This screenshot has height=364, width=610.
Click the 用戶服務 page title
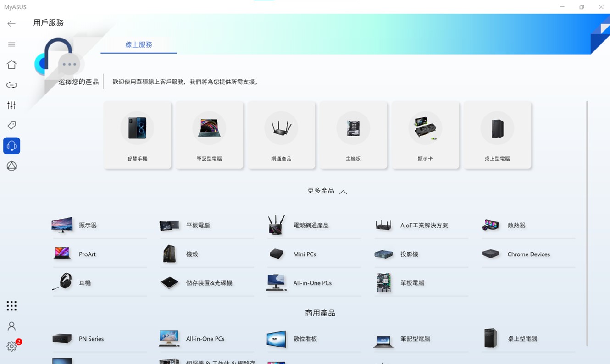[x=48, y=23]
